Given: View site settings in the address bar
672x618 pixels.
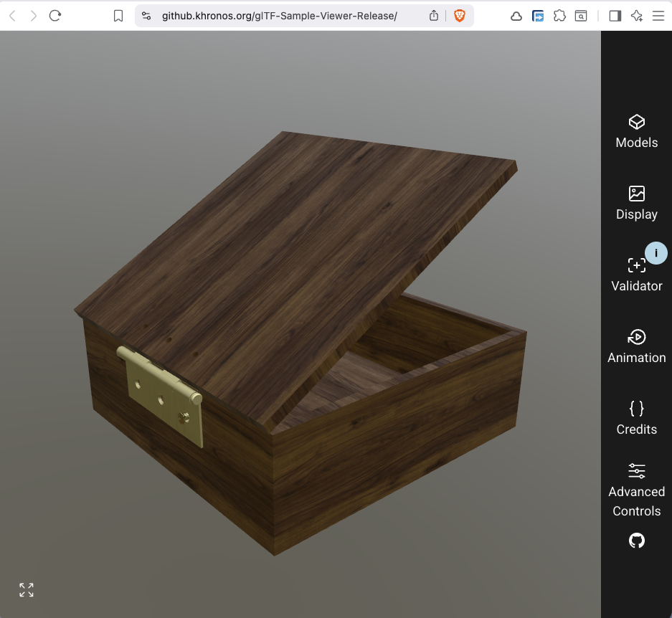Looking at the screenshot, I should pos(146,16).
